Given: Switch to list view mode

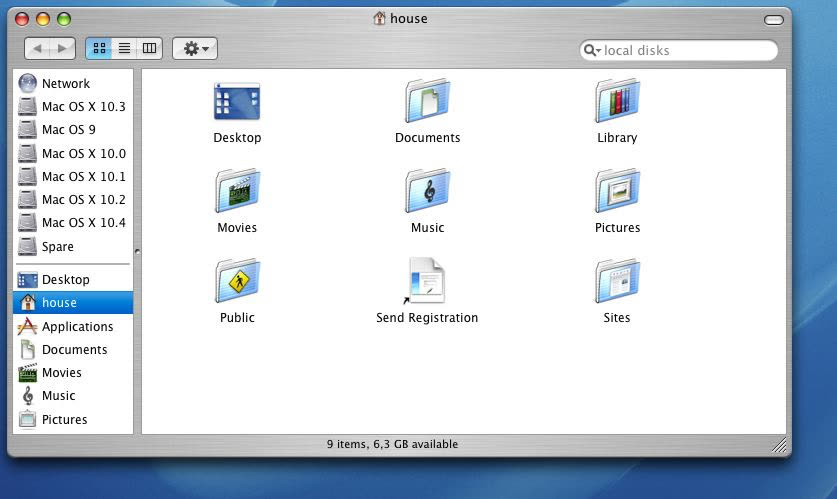Looking at the screenshot, I should [125, 48].
